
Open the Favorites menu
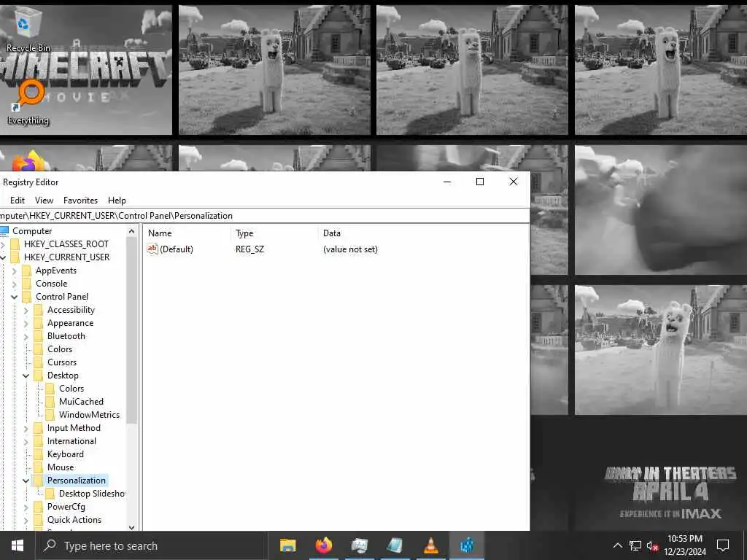point(80,201)
